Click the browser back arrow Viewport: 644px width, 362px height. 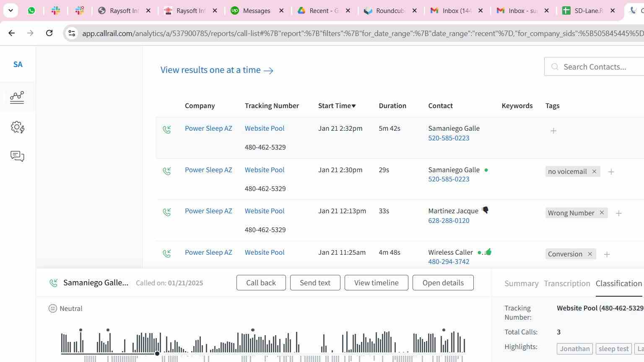(x=12, y=33)
